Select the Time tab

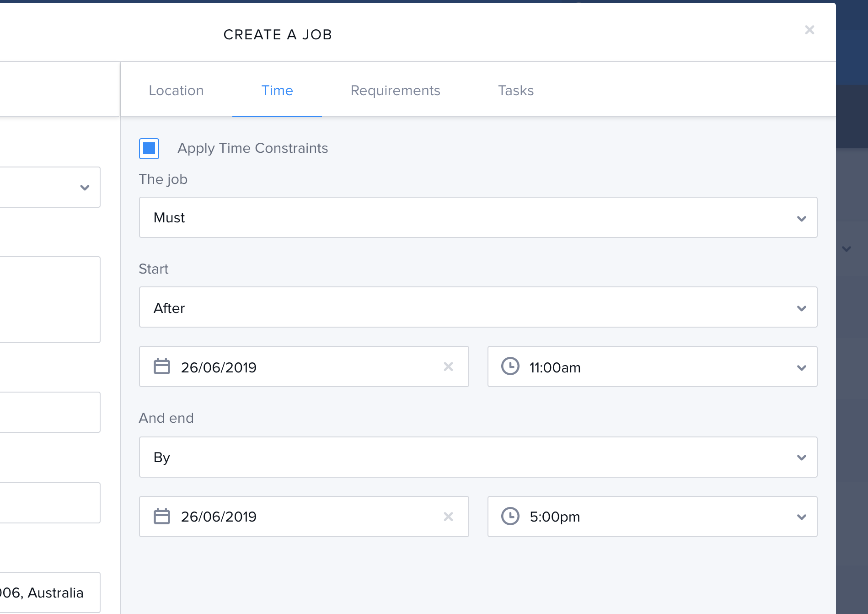(x=277, y=91)
